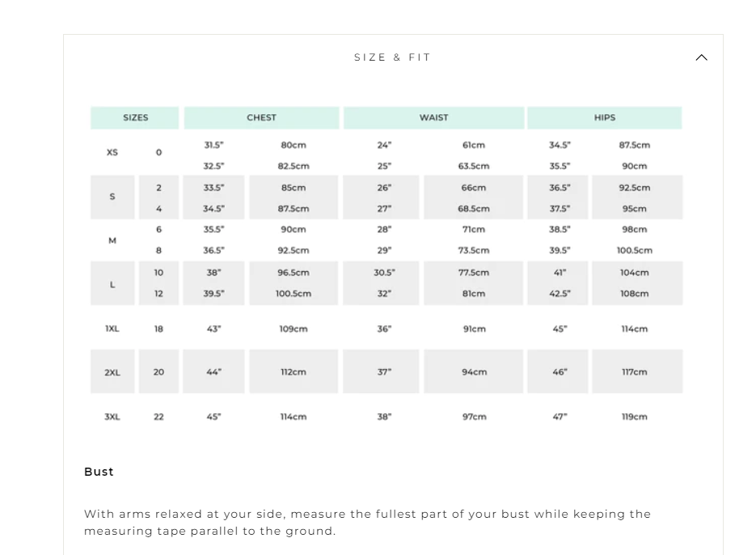Click numeric size 22 cell

click(158, 417)
